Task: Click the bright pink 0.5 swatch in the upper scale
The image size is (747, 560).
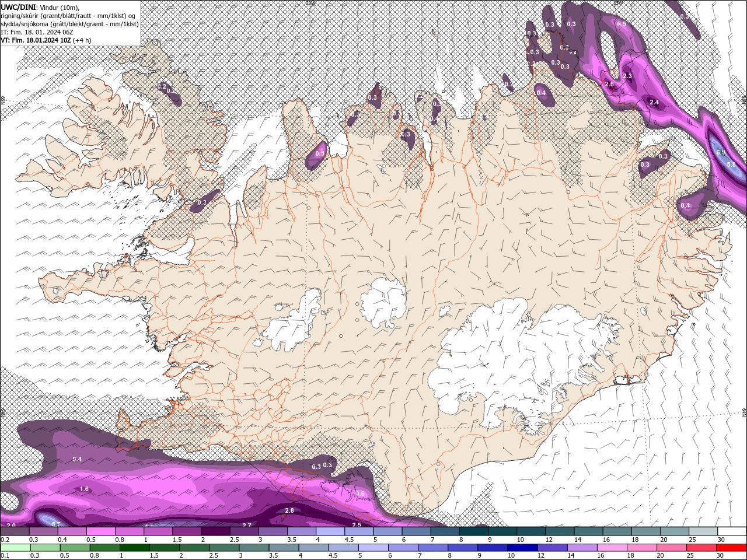Action: [100, 531]
